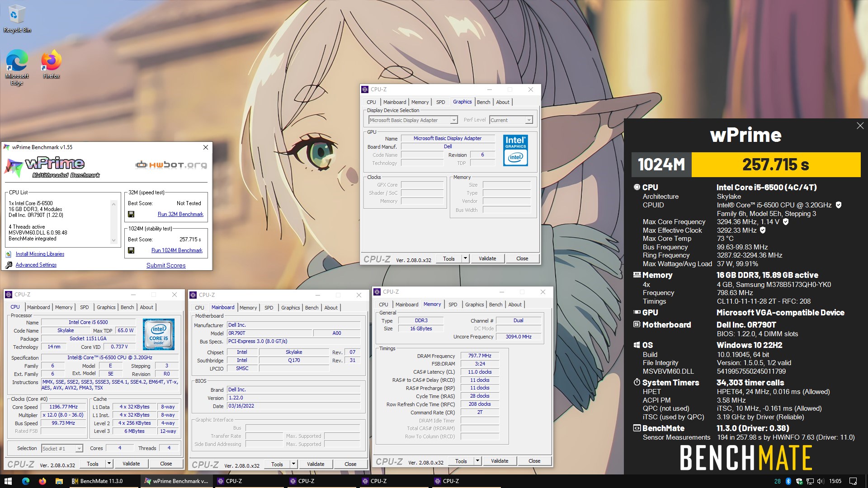Open Firefox from the taskbar
The image size is (868, 488).
(42, 481)
